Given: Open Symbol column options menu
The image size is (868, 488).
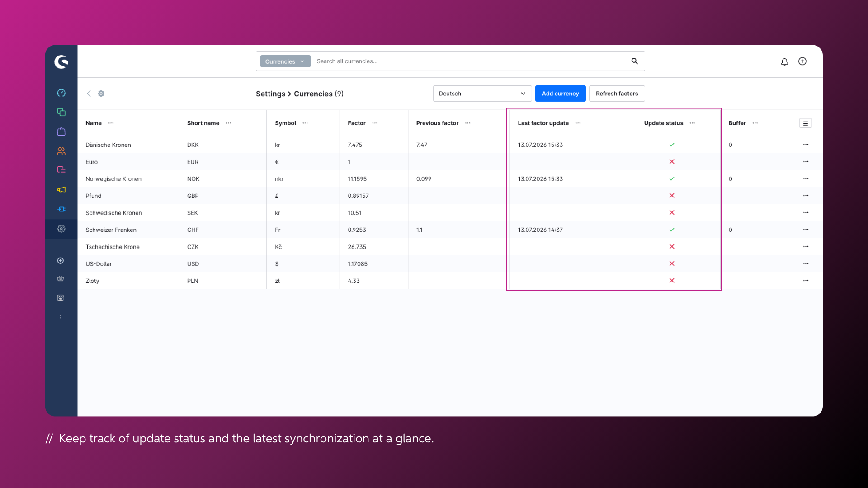Looking at the screenshot, I should (305, 123).
